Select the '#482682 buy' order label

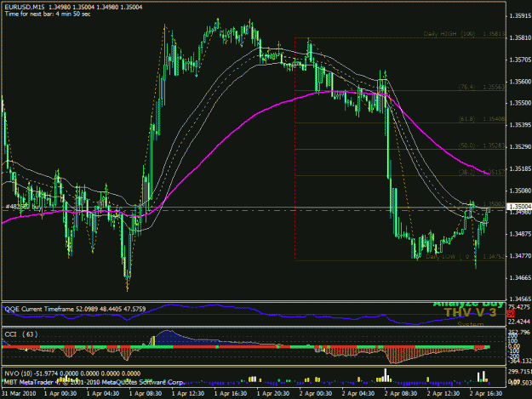(24, 207)
